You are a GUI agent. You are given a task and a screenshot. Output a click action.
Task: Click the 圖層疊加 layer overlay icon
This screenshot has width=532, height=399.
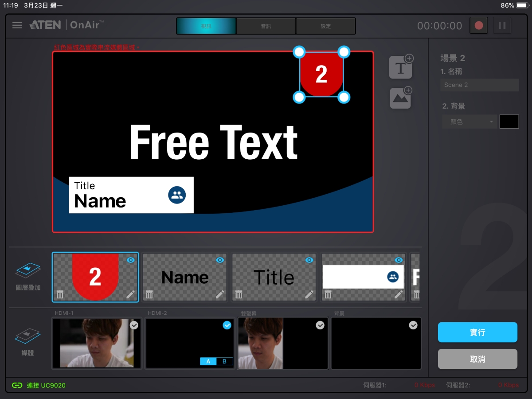[28, 270]
